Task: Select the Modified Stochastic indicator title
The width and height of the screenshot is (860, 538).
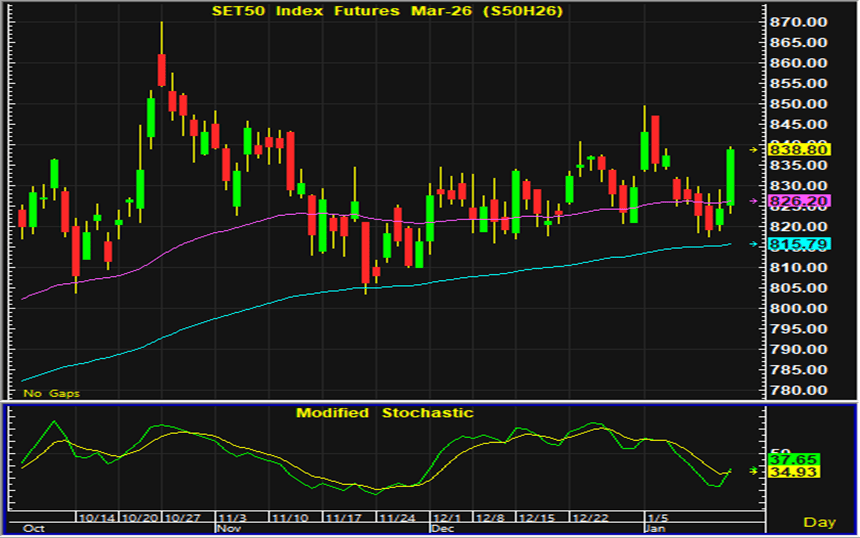Action: click(384, 413)
